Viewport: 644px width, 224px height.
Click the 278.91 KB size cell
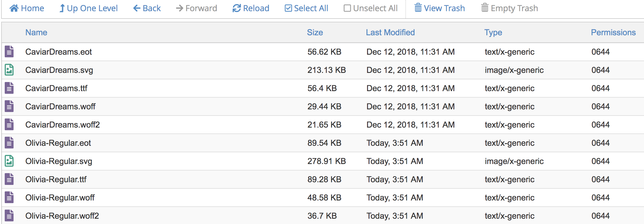pos(327,161)
